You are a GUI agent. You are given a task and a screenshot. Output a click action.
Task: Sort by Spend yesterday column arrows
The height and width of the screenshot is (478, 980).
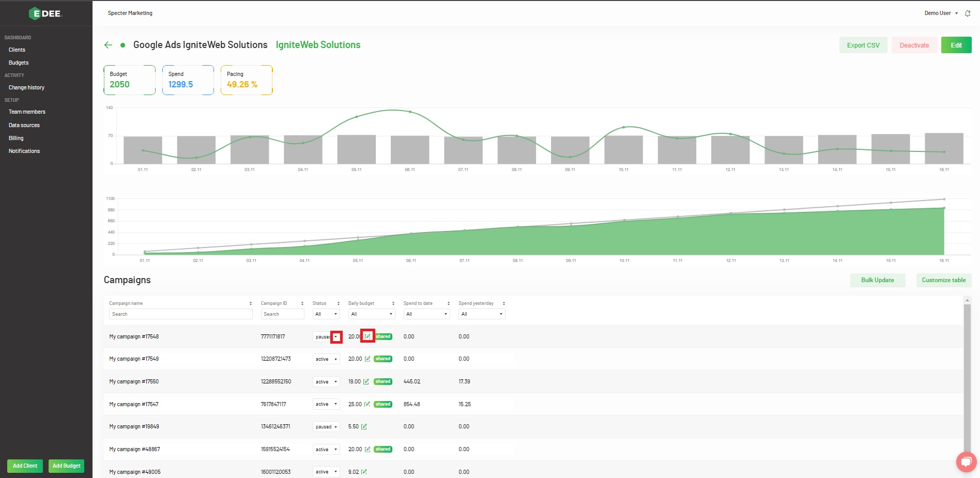click(x=504, y=303)
